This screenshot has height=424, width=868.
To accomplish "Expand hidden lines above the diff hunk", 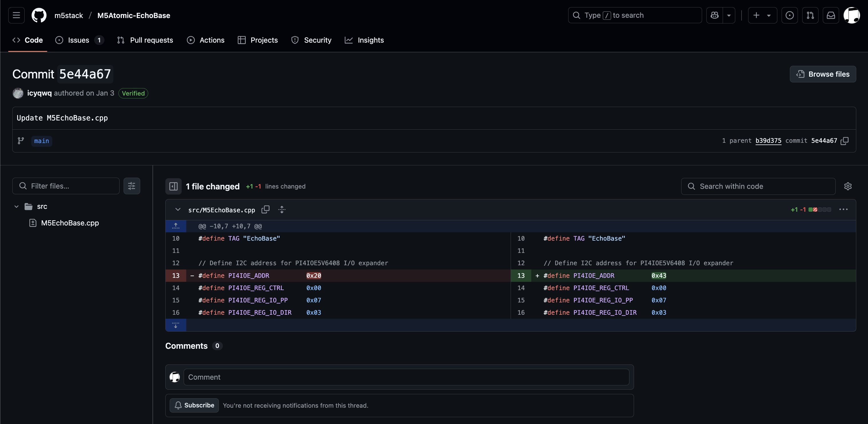I will pyautogui.click(x=176, y=226).
